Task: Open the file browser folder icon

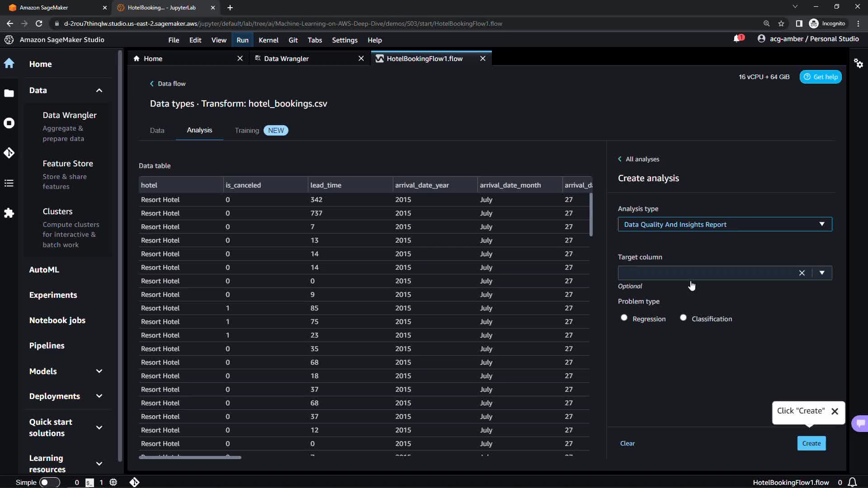Action: pyautogui.click(x=9, y=94)
